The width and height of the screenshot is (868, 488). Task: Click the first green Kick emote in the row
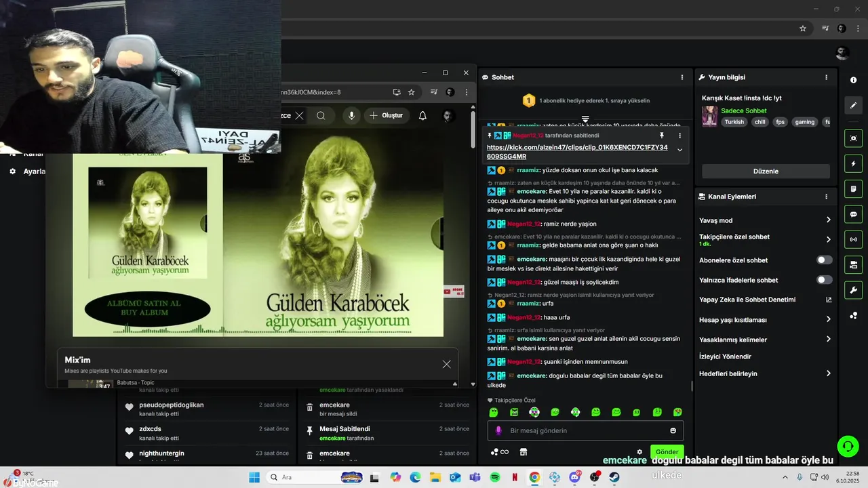494,412
